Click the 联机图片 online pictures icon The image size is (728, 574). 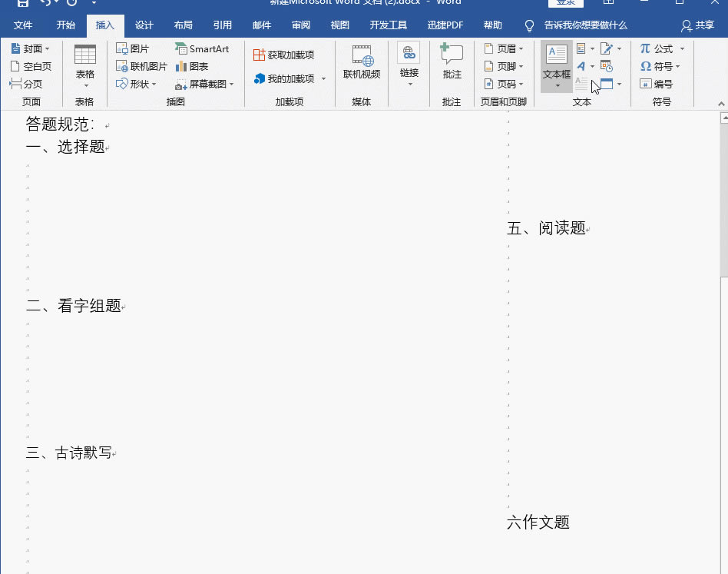141,67
